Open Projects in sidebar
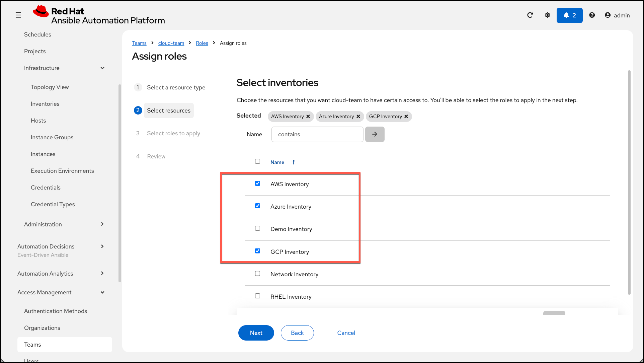Image resolution: width=644 pixels, height=363 pixels. point(35,51)
